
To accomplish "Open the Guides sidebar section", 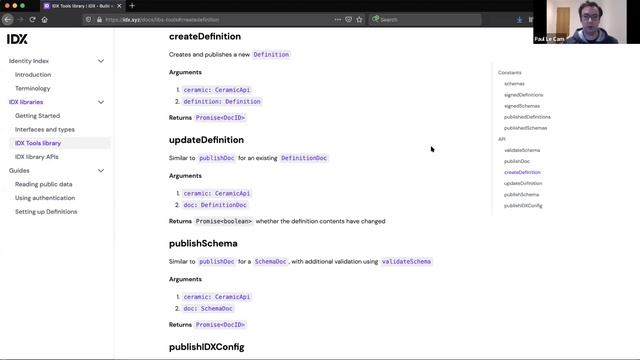I will pos(19,171).
